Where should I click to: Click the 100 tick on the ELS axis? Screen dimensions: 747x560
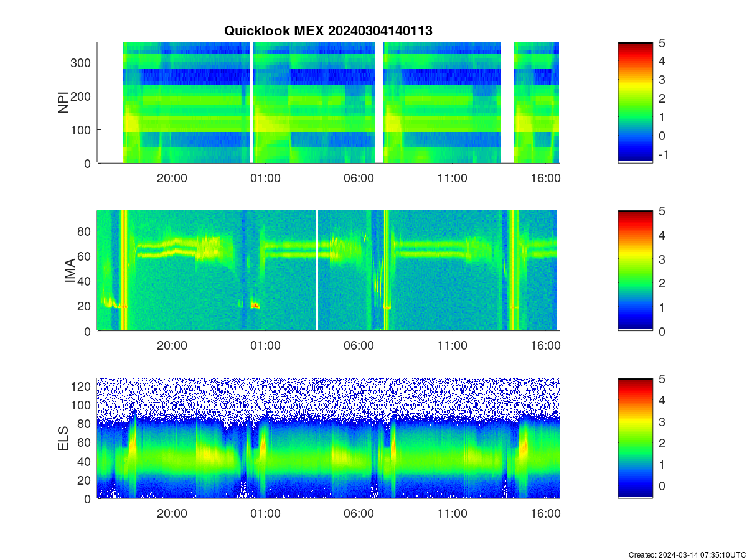click(x=81, y=405)
